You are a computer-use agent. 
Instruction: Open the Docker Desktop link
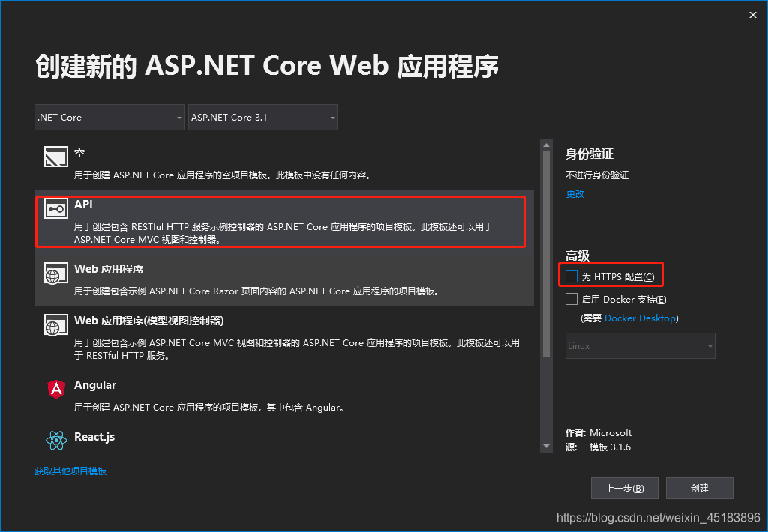click(640, 318)
